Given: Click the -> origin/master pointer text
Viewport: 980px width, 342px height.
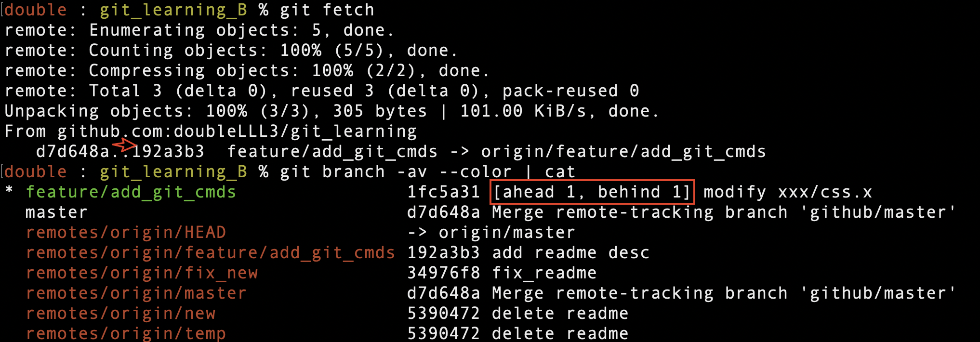Looking at the screenshot, I should (491, 233).
